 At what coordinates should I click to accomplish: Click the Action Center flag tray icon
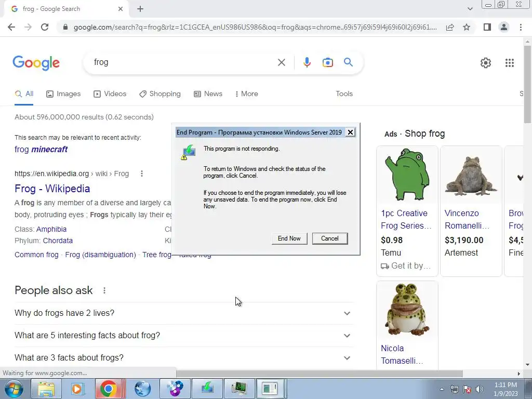point(467,389)
